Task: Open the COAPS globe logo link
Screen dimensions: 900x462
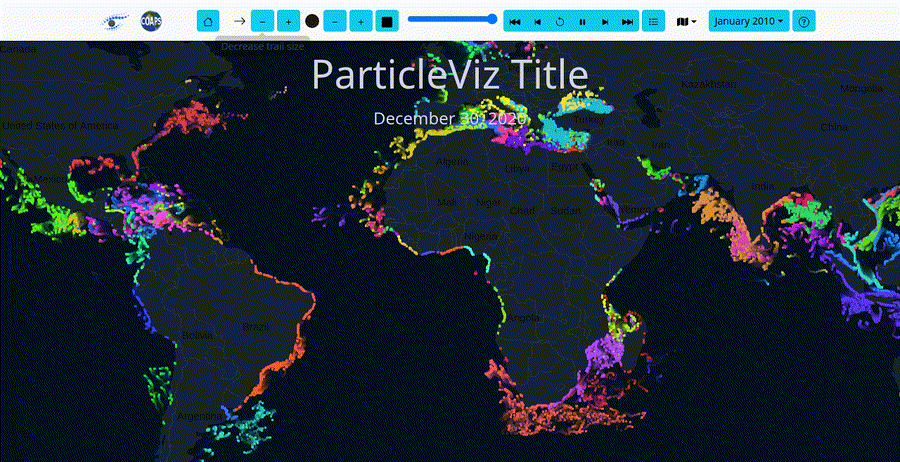Action: point(151,21)
